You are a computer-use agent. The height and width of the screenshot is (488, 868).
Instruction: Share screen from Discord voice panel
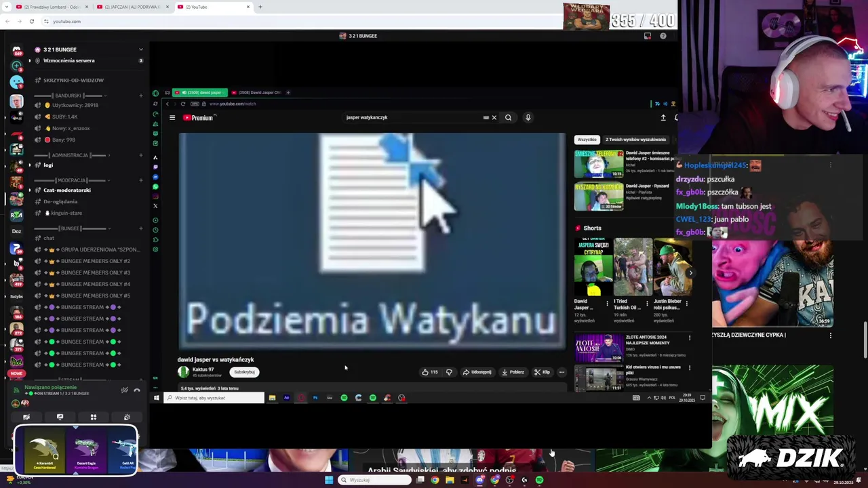tap(60, 417)
